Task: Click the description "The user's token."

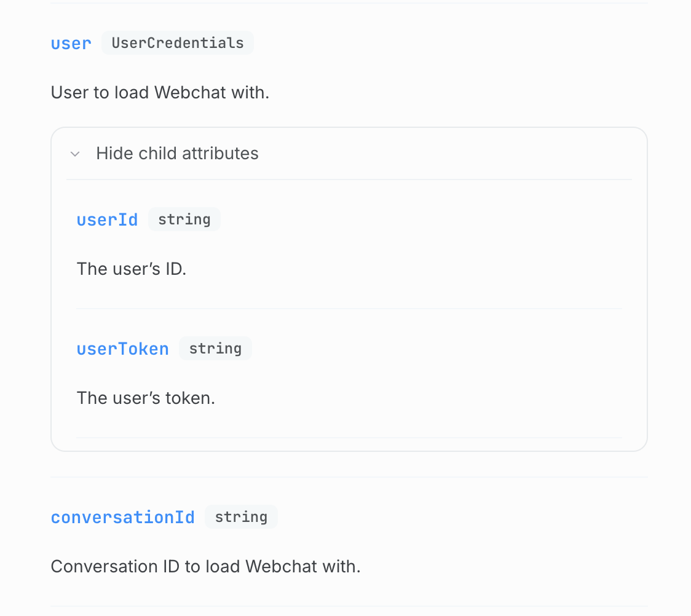Action: tap(146, 398)
